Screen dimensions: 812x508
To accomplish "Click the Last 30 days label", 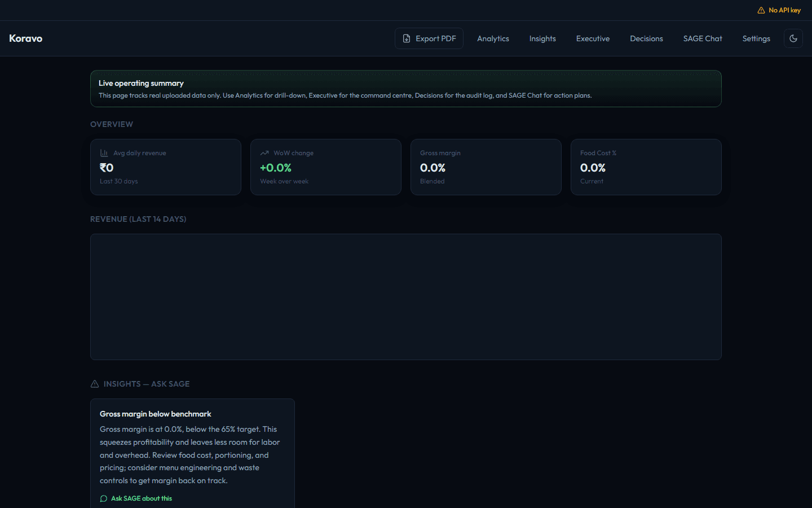I will 119,181.
